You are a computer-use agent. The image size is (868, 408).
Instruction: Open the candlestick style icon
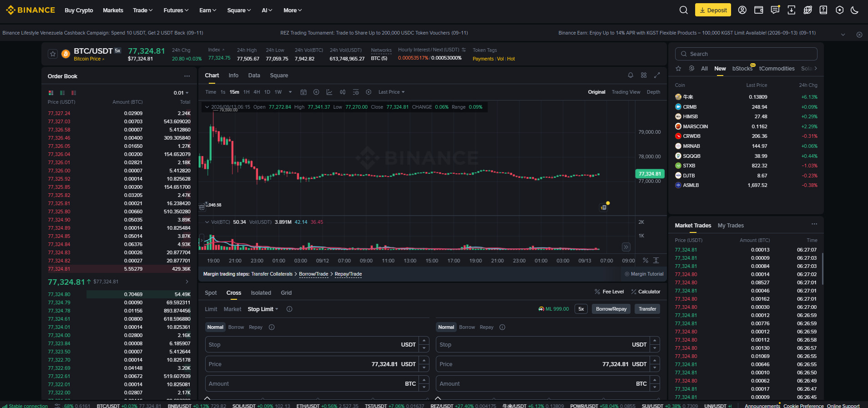pos(343,92)
